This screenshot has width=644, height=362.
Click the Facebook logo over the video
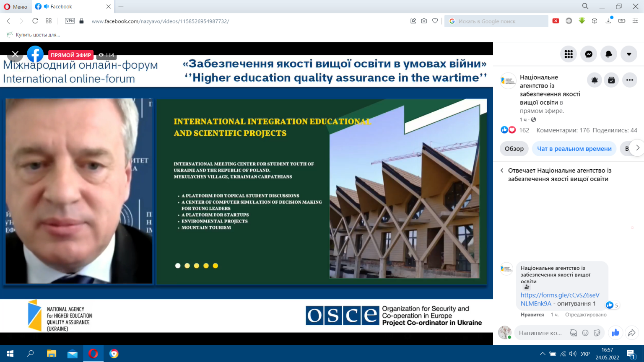coord(35,54)
